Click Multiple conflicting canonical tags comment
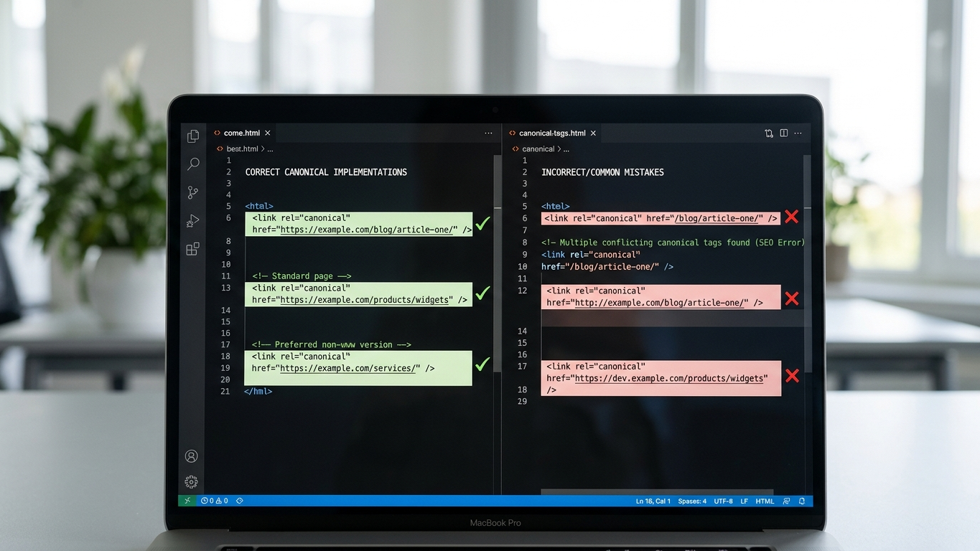This screenshot has height=551, width=980. tap(673, 242)
